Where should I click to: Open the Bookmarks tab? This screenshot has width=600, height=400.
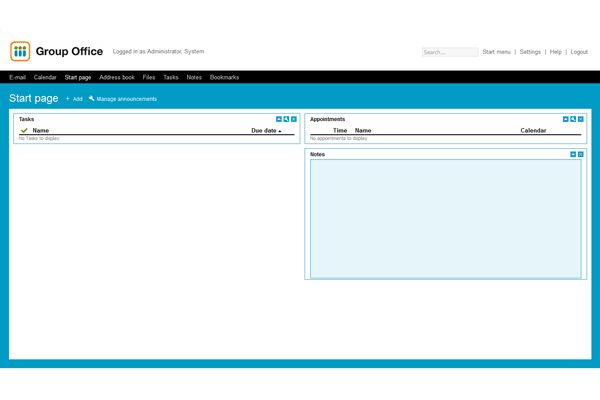click(x=224, y=77)
